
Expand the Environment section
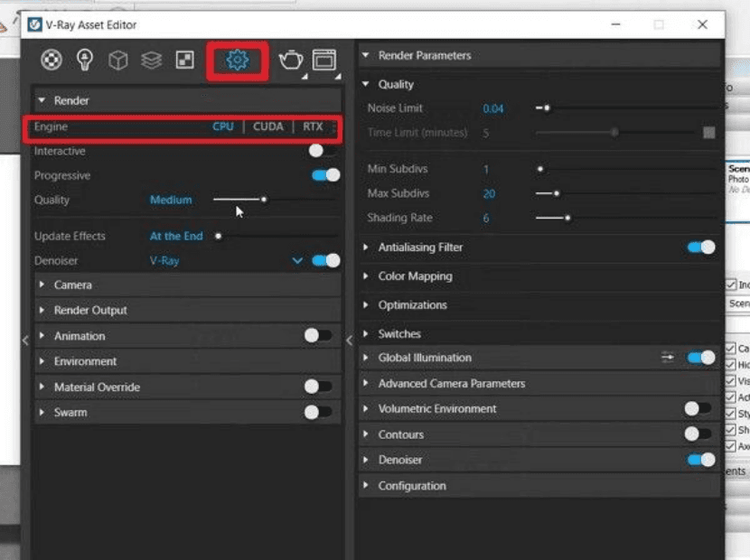coord(42,361)
